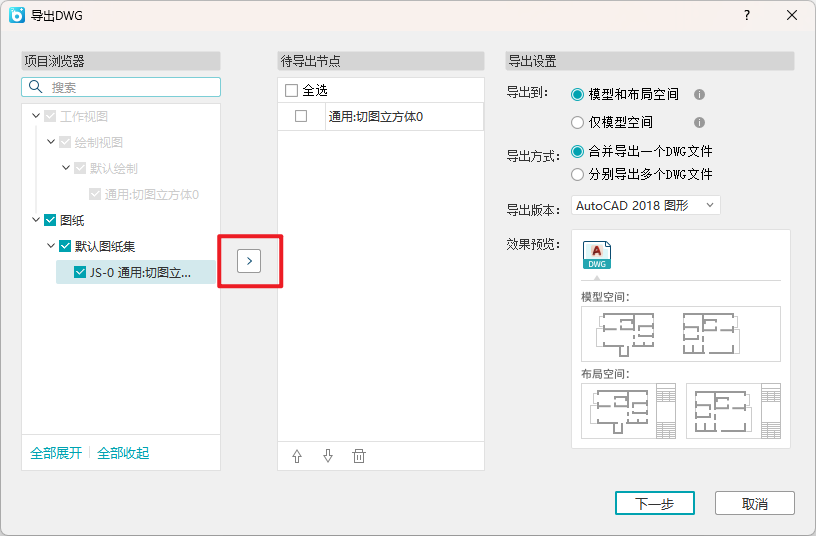Select 通用:切图立方体0 row text in export list
816x536 pixels.
(376, 117)
